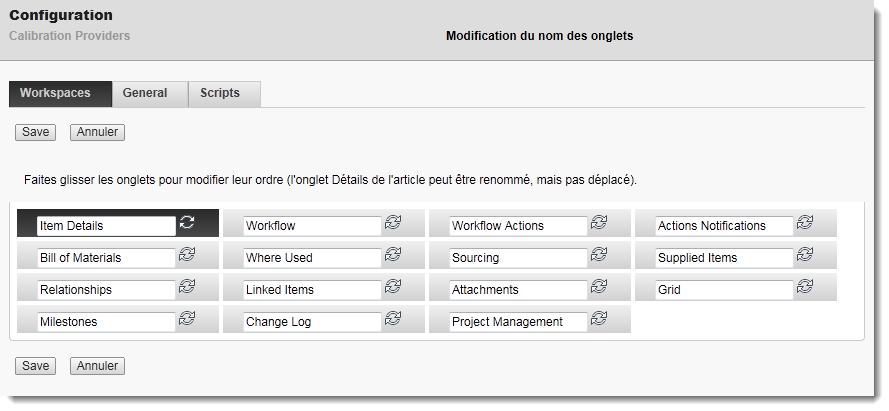889x411 pixels.
Task: Open the Scripts tab
Action: (220, 93)
